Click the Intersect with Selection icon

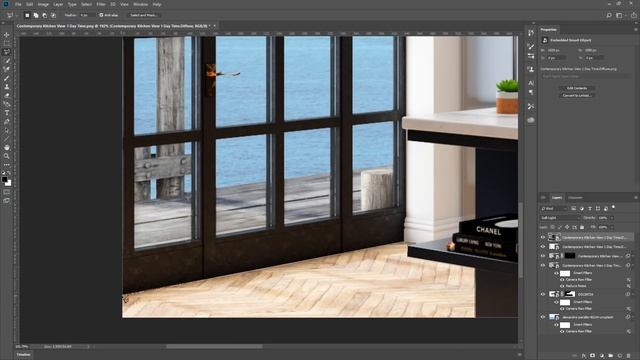(53, 15)
